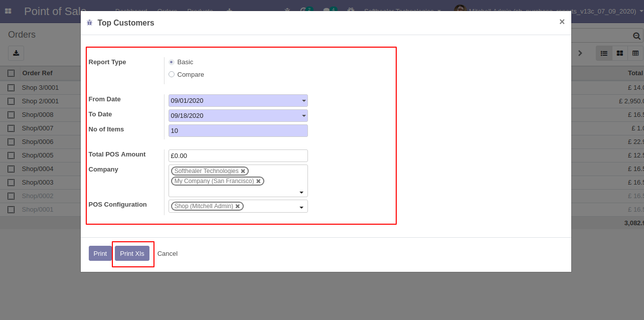Image resolution: width=644 pixels, height=320 pixels.
Task: Click Cancel in the dialog
Action: point(168,253)
